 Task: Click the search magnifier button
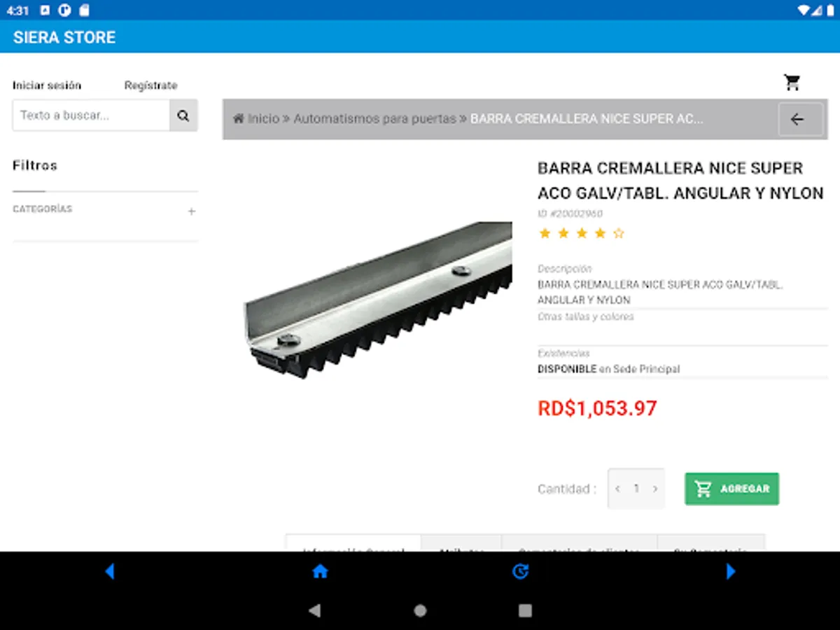tap(183, 115)
